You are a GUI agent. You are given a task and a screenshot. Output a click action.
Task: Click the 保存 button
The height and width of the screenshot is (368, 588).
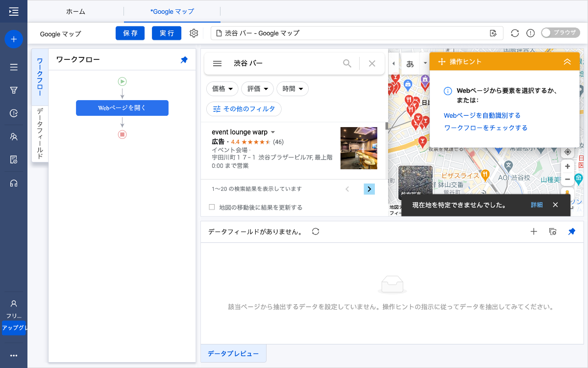click(130, 33)
